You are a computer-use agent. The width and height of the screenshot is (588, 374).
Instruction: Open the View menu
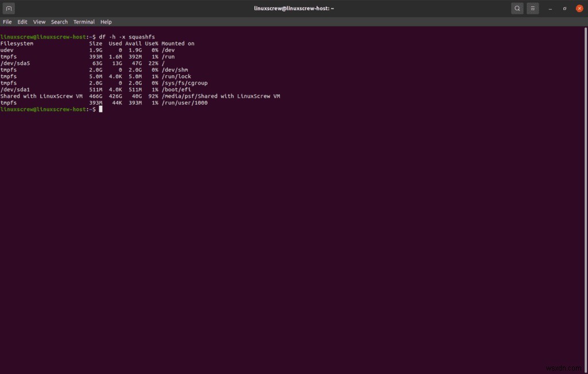38,21
